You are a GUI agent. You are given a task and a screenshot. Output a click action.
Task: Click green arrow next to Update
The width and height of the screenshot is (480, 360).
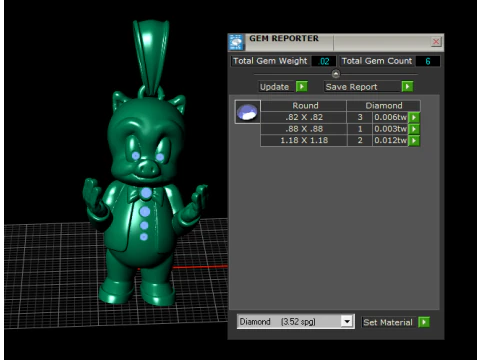coord(302,86)
